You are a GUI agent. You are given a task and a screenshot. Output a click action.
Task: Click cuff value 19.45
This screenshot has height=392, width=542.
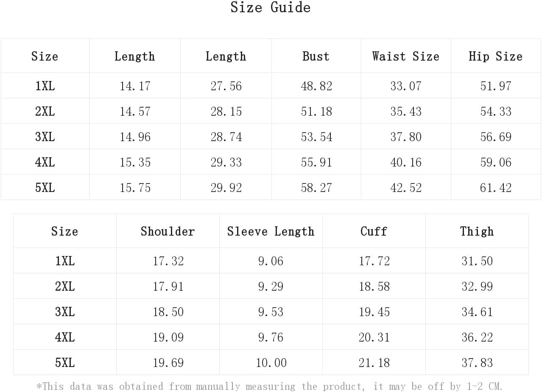pyautogui.click(x=374, y=312)
